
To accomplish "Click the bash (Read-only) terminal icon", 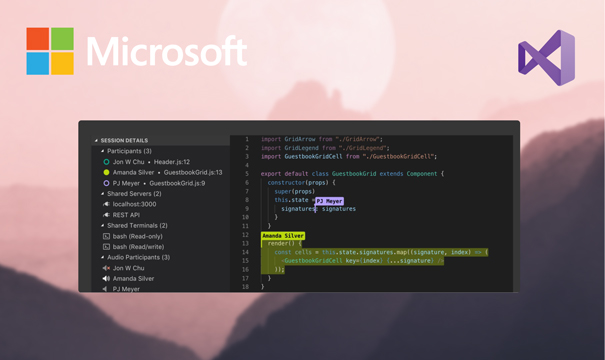I will click(106, 236).
